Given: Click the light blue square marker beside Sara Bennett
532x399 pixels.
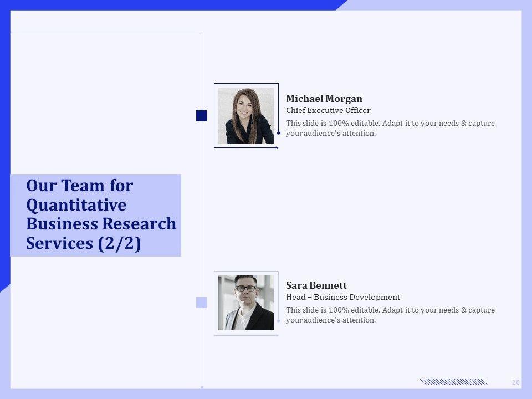Looking at the screenshot, I should pyautogui.click(x=202, y=303).
